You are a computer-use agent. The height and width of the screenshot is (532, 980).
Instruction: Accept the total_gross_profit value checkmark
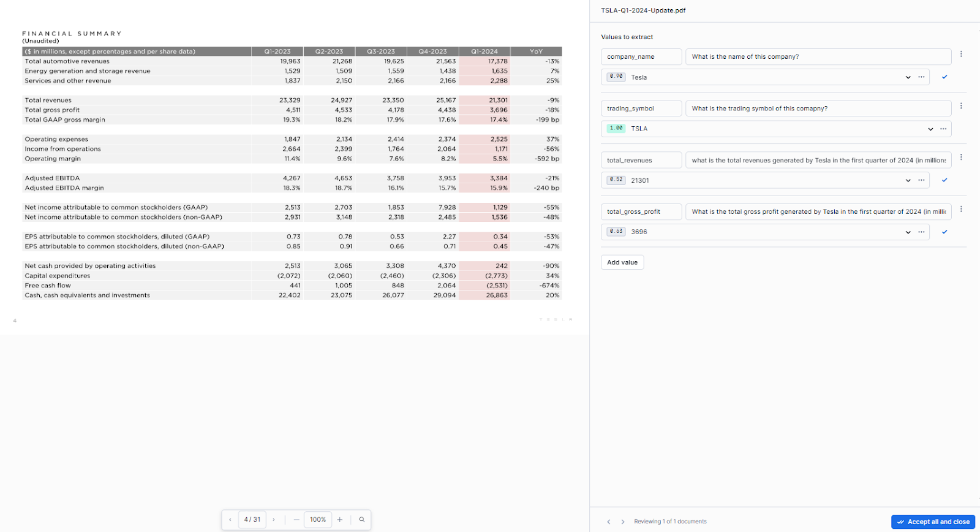944,232
